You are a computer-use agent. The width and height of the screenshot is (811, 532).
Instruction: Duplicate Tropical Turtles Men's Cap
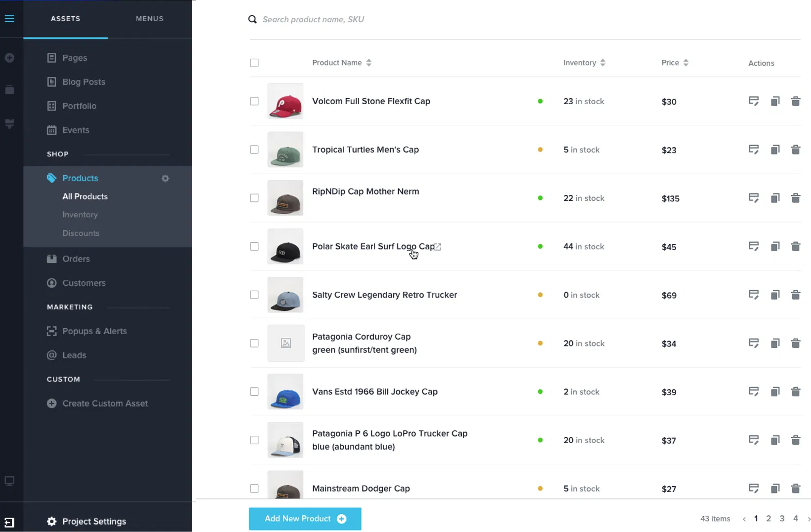tap(775, 150)
